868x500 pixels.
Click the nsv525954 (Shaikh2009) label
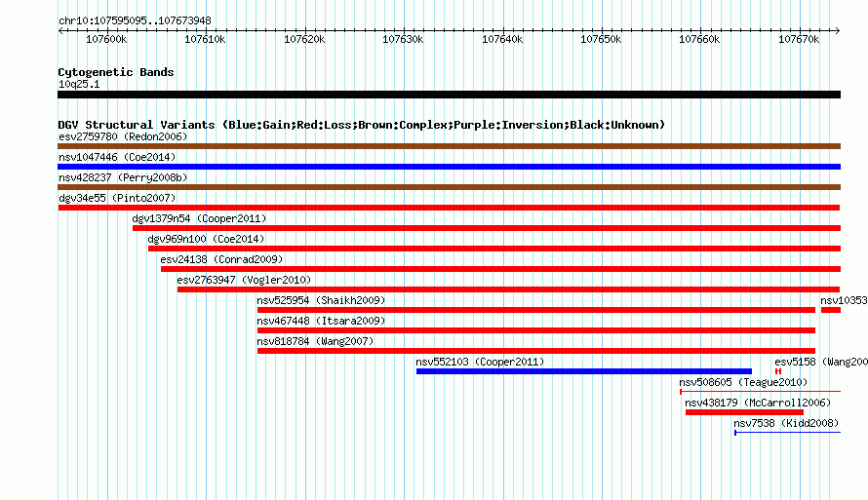(x=321, y=300)
